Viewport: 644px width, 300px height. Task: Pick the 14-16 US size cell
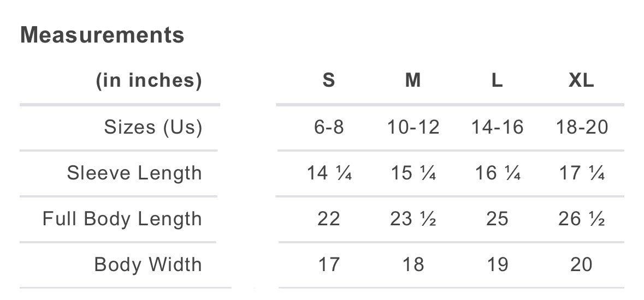point(497,127)
